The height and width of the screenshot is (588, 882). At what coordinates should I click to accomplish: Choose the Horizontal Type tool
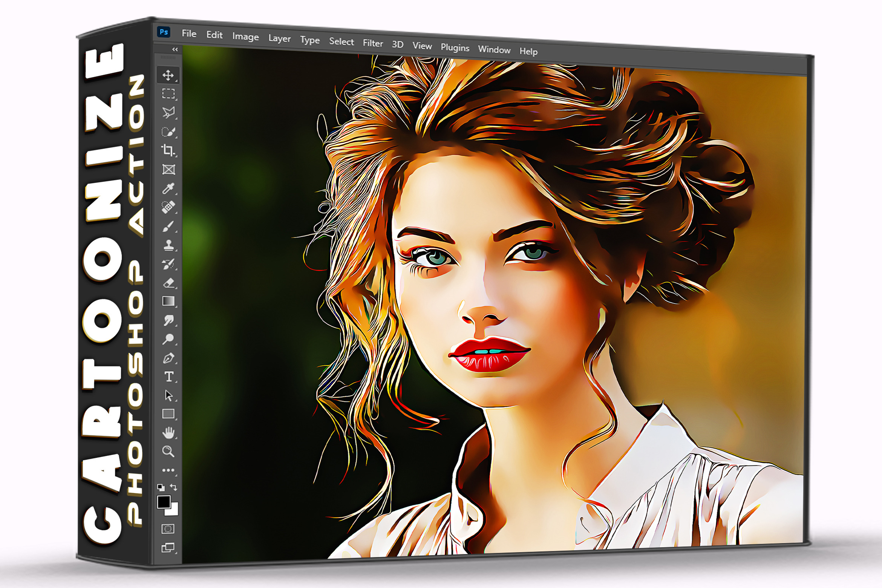point(169,377)
